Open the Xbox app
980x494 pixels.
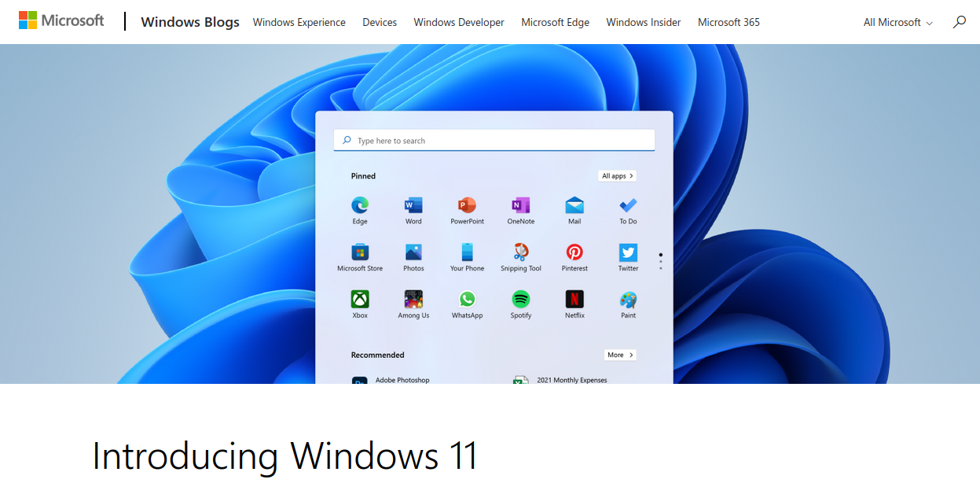(x=359, y=299)
